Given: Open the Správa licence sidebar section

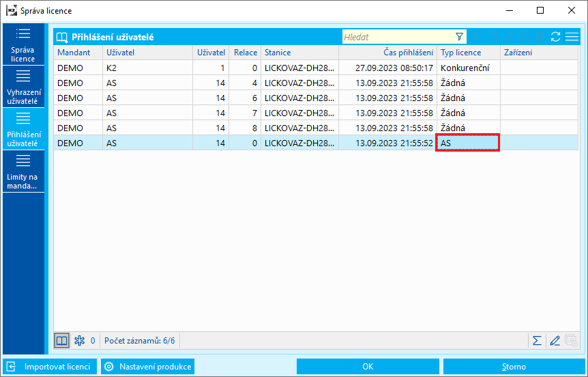Looking at the screenshot, I should click(x=23, y=44).
